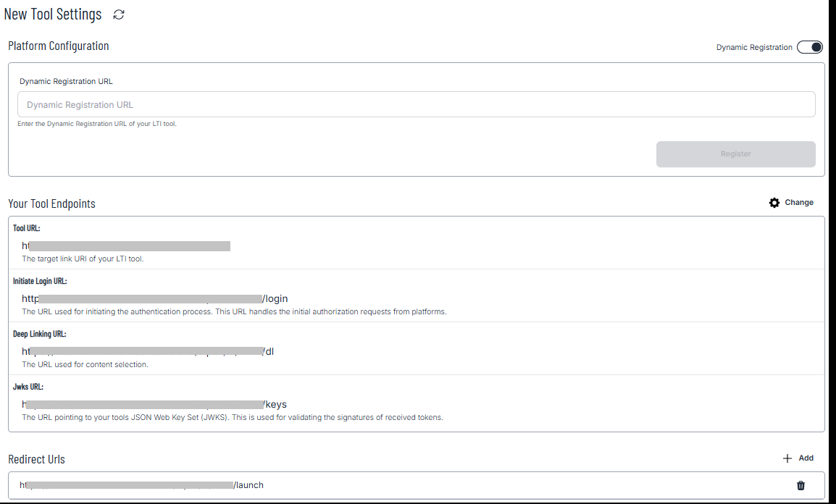Select the Change link above Tool Endpoints

pos(800,203)
